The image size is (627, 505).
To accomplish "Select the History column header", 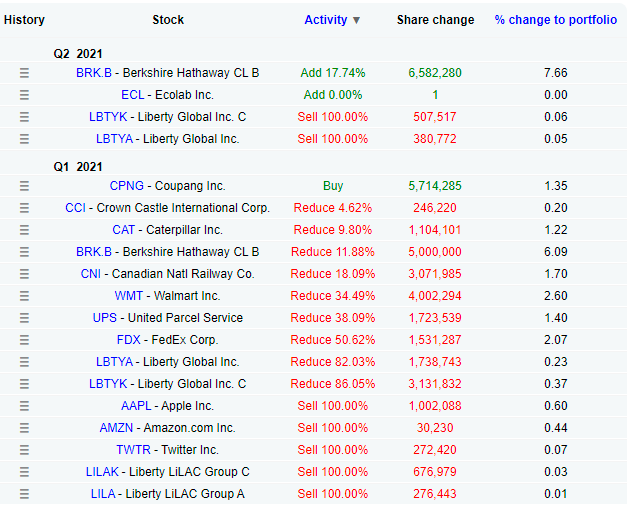I will [24, 20].
